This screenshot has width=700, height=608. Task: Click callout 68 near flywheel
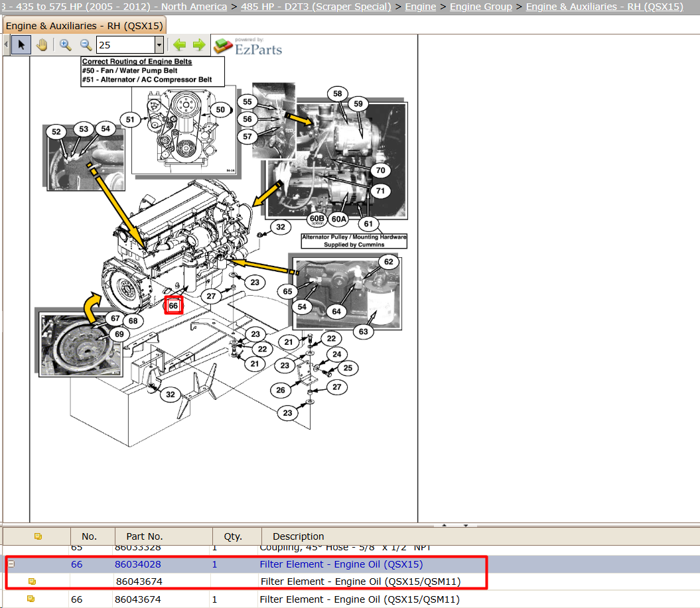point(133,321)
